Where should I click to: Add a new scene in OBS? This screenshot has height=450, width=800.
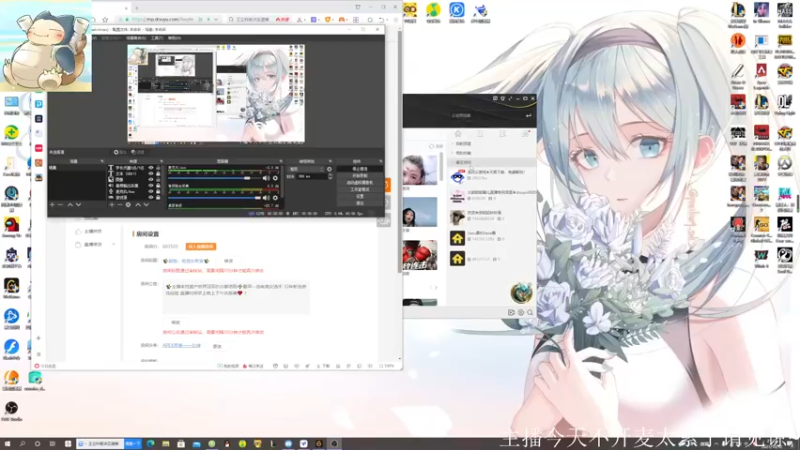point(52,205)
